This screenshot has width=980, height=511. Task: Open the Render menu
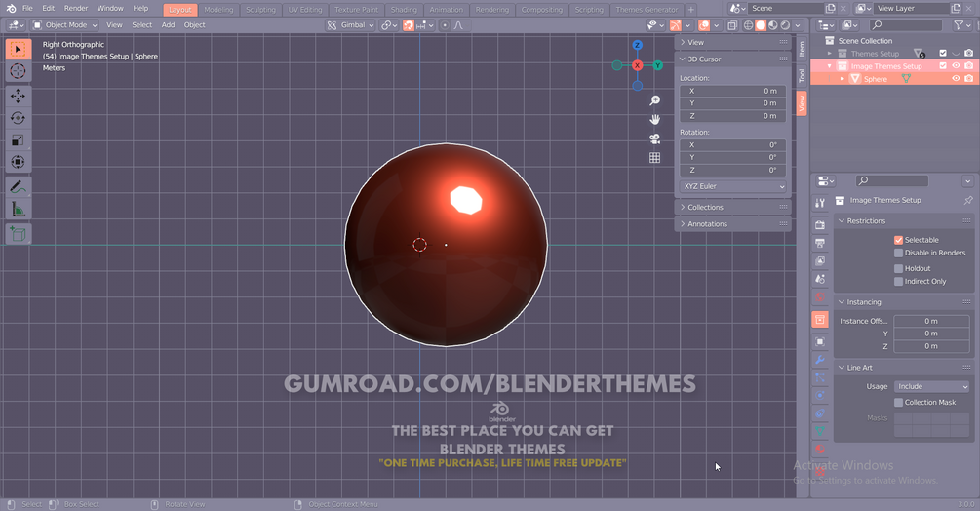76,9
